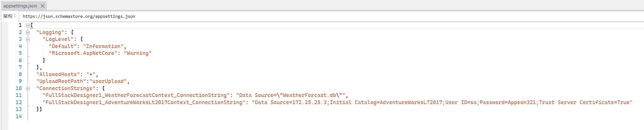Click the AdventureWorksLT2017 Data Source value
644x130 pixels.
(x=442, y=103)
